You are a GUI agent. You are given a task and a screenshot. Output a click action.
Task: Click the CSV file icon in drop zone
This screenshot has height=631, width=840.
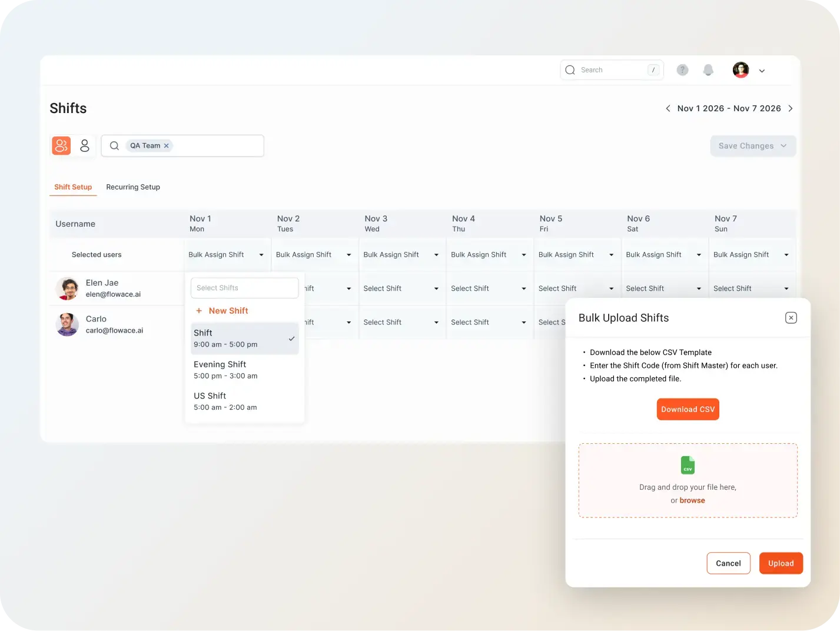[688, 465]
